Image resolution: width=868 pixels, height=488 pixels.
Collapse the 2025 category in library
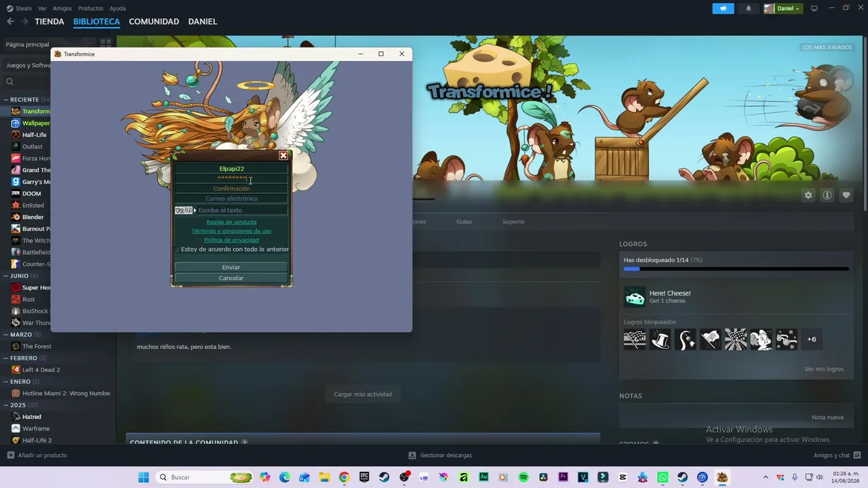(5, 405)
